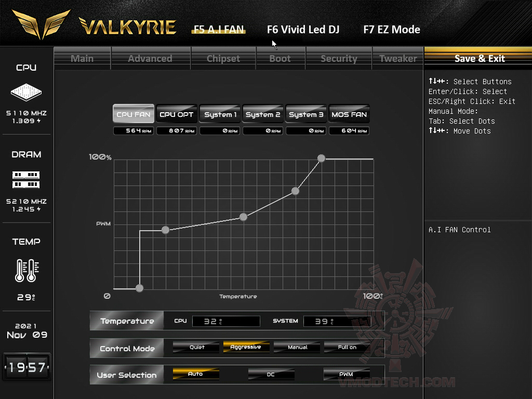Viewport: 532px width, 399px height.
Task: Open the Main tab
Action: tap(82, 58)
